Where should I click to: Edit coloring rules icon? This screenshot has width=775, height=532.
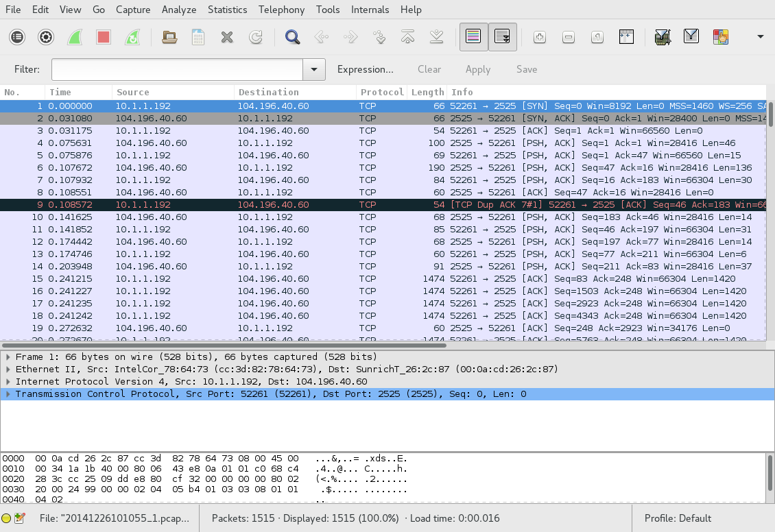click(x=721, y=37)
